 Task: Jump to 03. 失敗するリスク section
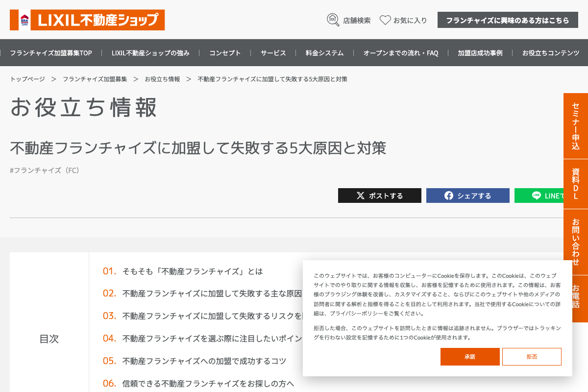(202, 316)
